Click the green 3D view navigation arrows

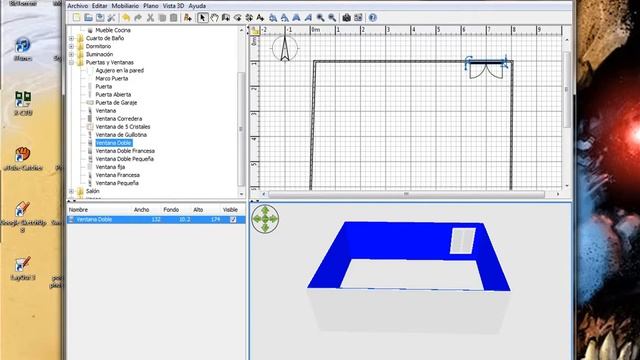tap(265, 219)
